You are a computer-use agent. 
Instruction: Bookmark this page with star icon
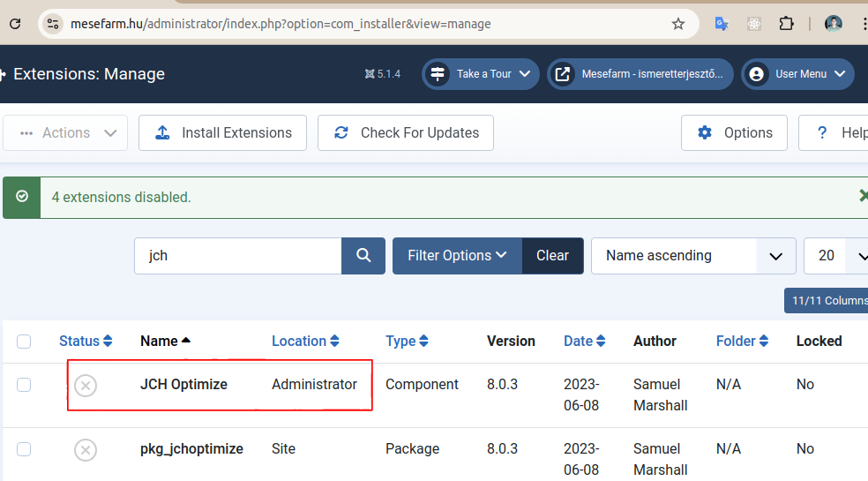678,24
